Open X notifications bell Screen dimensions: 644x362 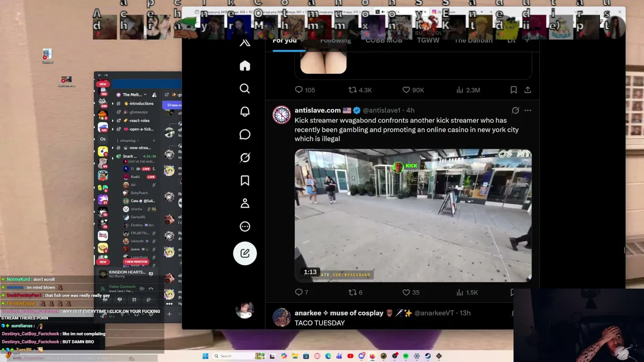245,112
